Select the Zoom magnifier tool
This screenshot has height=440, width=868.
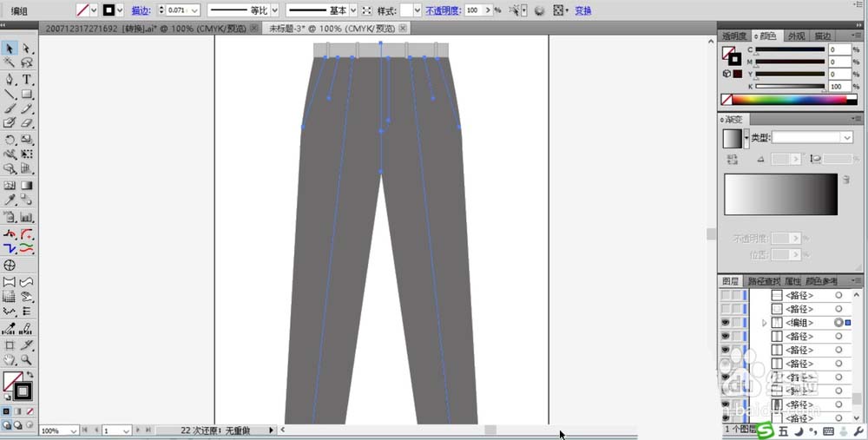(27, 359)
